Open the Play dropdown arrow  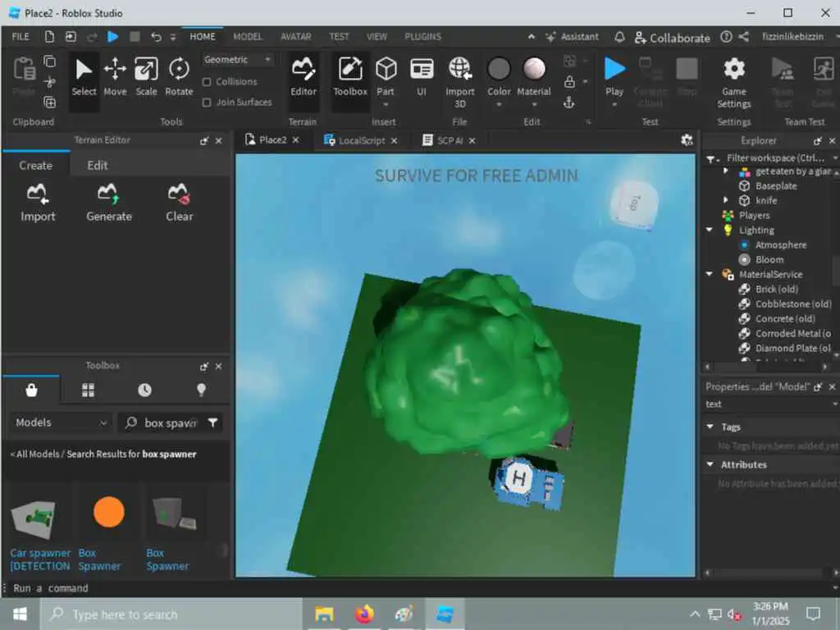[x=614, y=104]
